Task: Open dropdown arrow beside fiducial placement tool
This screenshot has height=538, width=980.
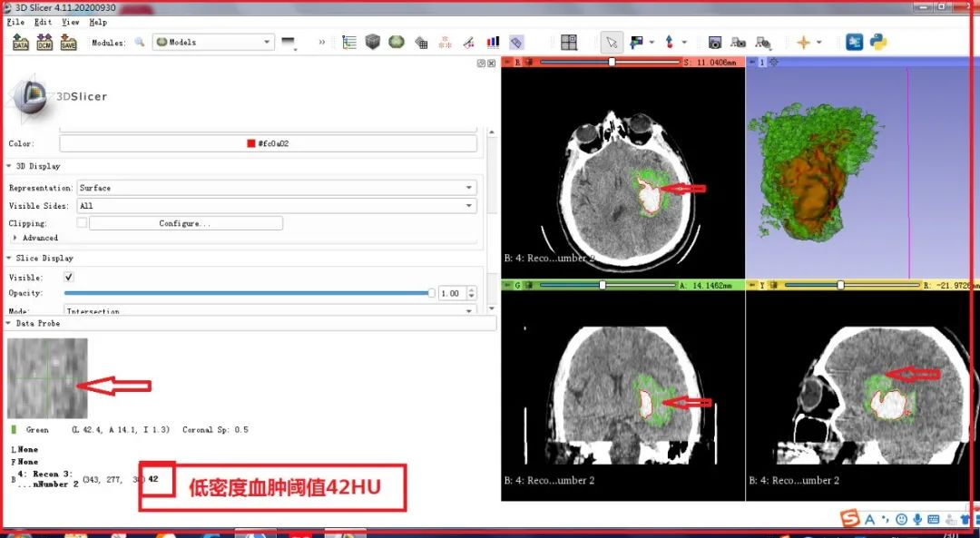Action: coord(684,43)
